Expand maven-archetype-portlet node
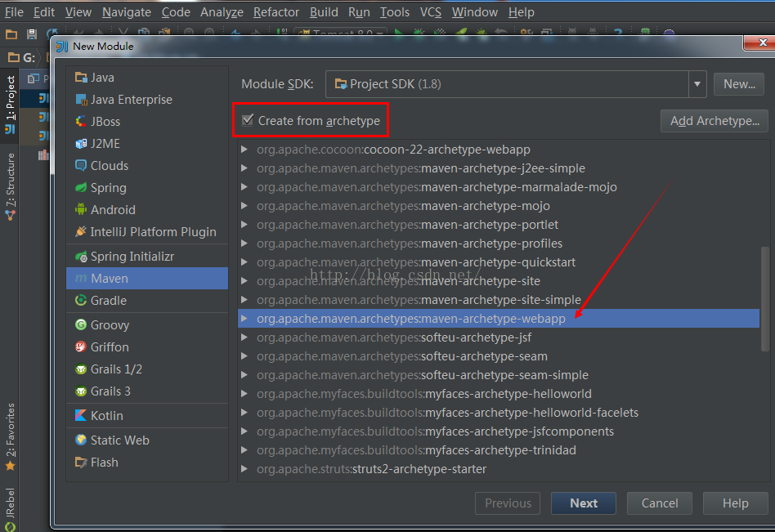This screenshot has width=775, height=532. 244,224
